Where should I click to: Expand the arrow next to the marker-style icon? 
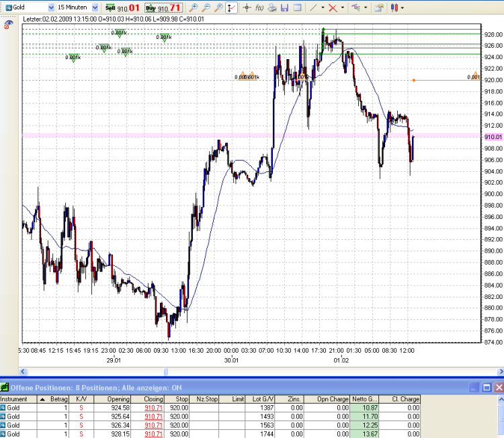(366, 7)
